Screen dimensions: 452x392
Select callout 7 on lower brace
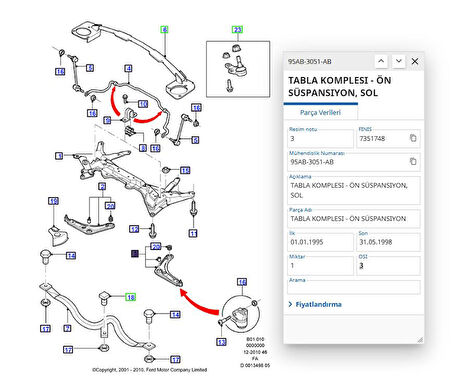[67, 328]
